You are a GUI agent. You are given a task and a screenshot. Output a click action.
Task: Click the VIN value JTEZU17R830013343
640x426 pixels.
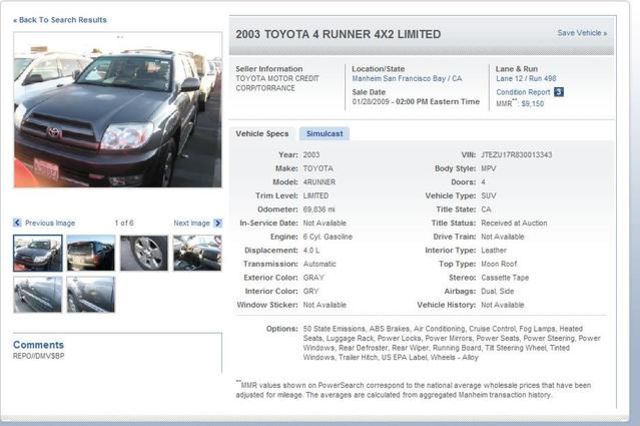coord(516,155)
